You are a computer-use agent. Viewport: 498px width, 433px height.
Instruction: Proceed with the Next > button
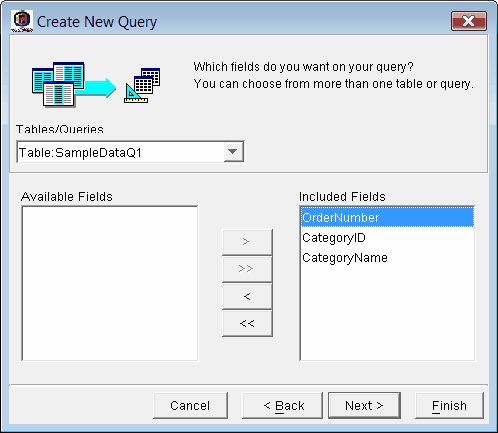tap(364, 405)
